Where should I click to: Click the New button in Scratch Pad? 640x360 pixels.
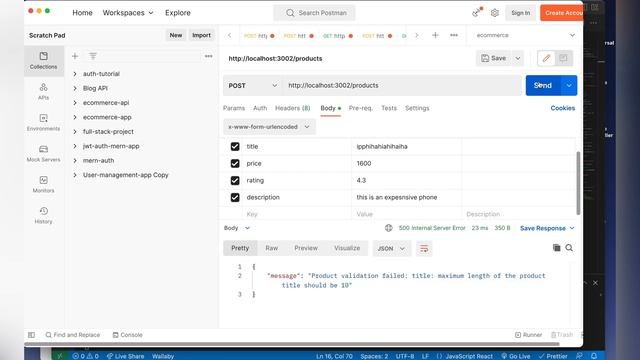176,35
